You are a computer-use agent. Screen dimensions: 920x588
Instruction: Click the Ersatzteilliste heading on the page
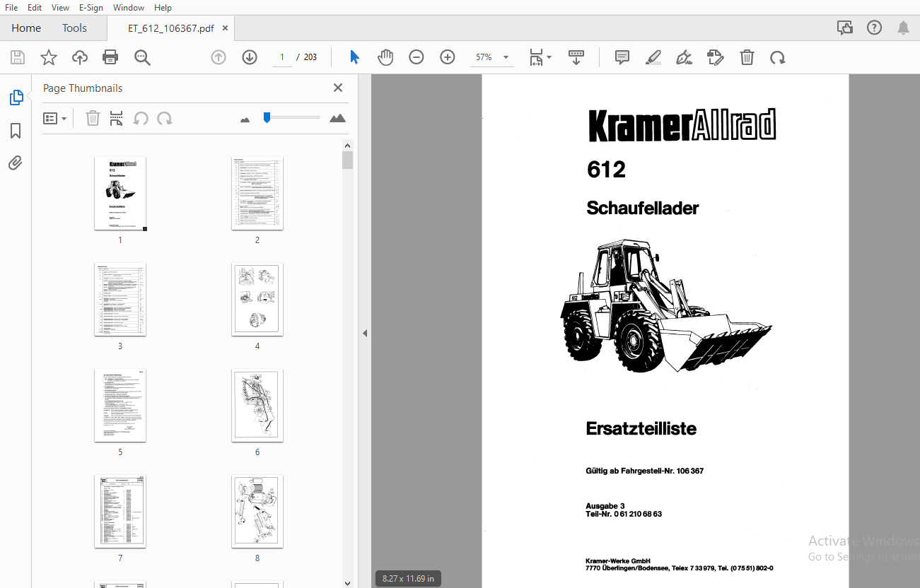click(641, 428)
